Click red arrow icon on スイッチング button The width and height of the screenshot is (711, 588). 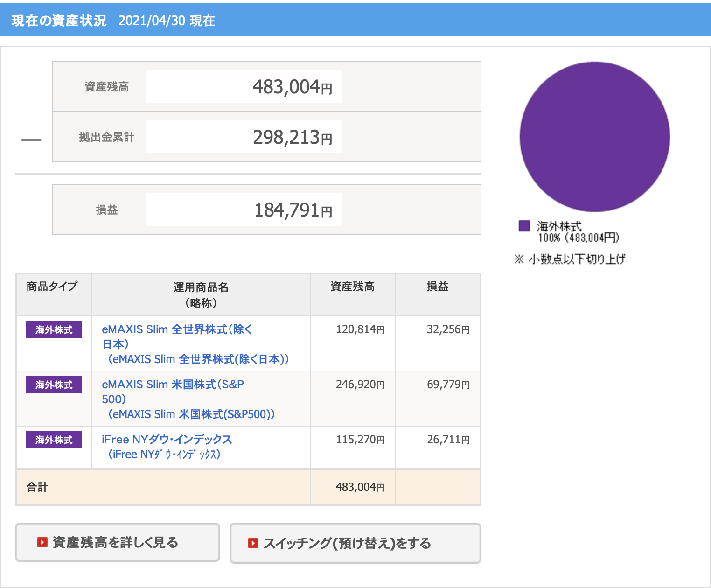coord(253,543)
